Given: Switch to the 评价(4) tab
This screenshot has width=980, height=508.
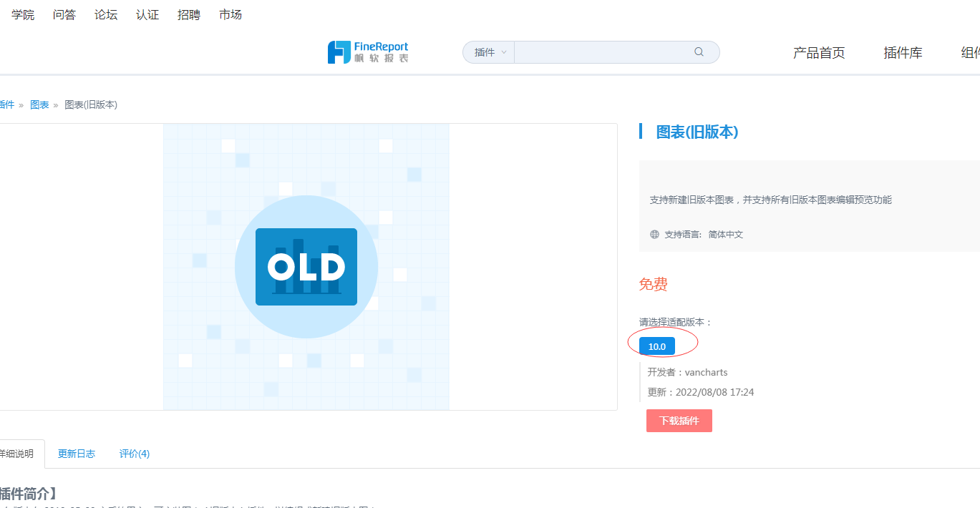Looking at the screenshot, I should pyautogui.click(x=135, y=454).
